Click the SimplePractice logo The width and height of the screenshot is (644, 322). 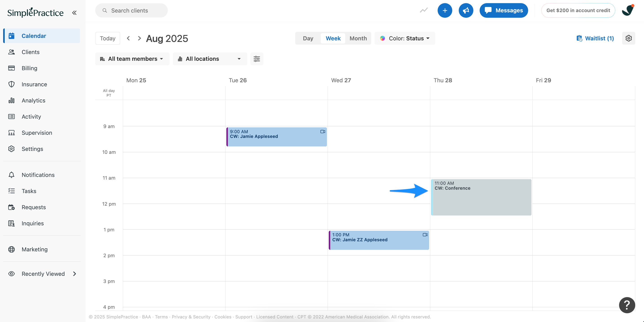(x=35, y=13)
